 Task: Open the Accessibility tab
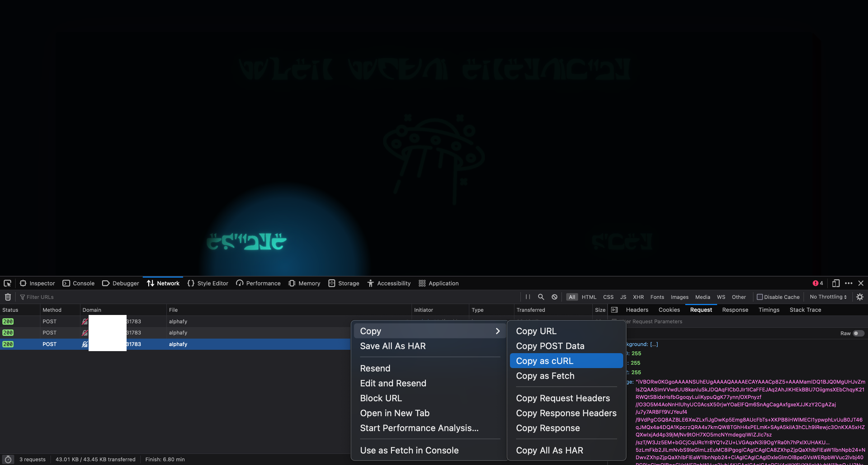point(389,283)
